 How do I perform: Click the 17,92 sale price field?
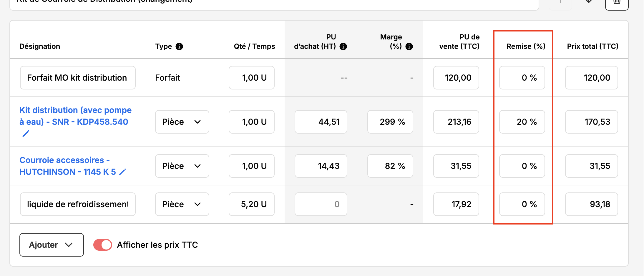click(x=456, y=204)
